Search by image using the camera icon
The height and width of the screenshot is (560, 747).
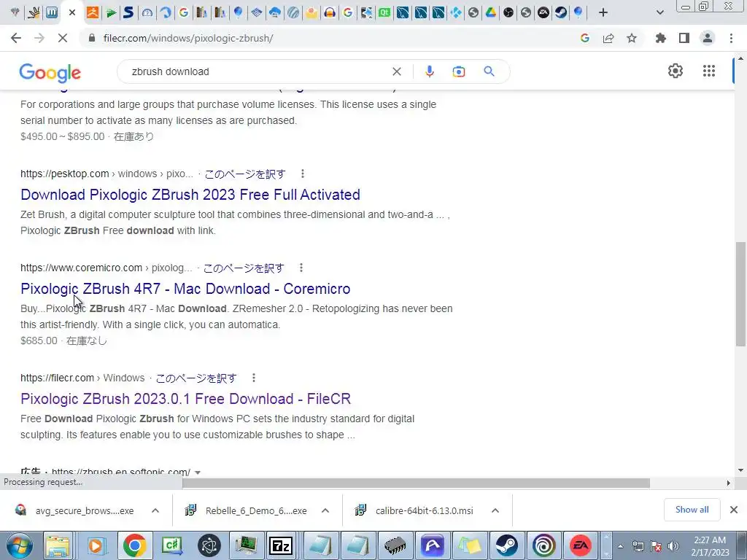pos(458,71)
